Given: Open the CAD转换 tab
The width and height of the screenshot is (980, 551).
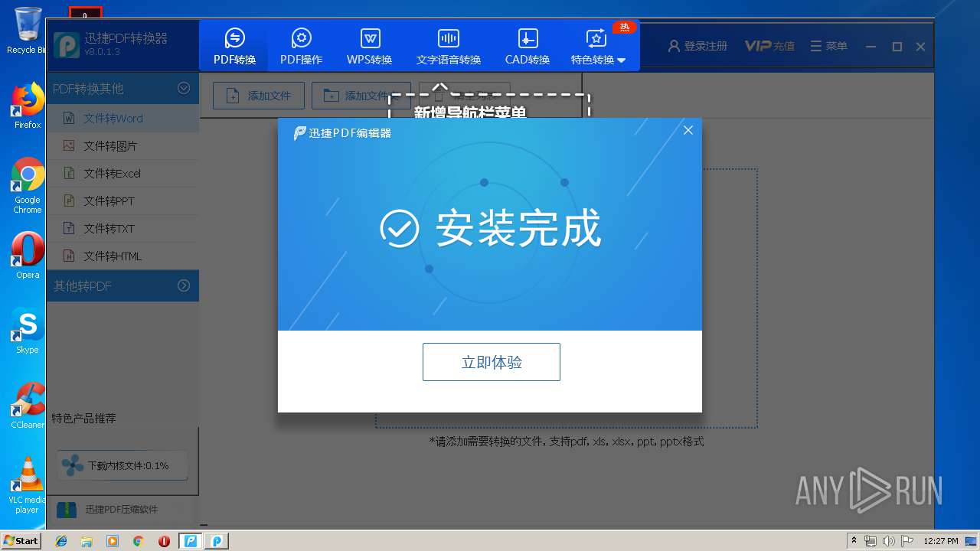Looking at the screenshot, I should click(x=528, y=47).
